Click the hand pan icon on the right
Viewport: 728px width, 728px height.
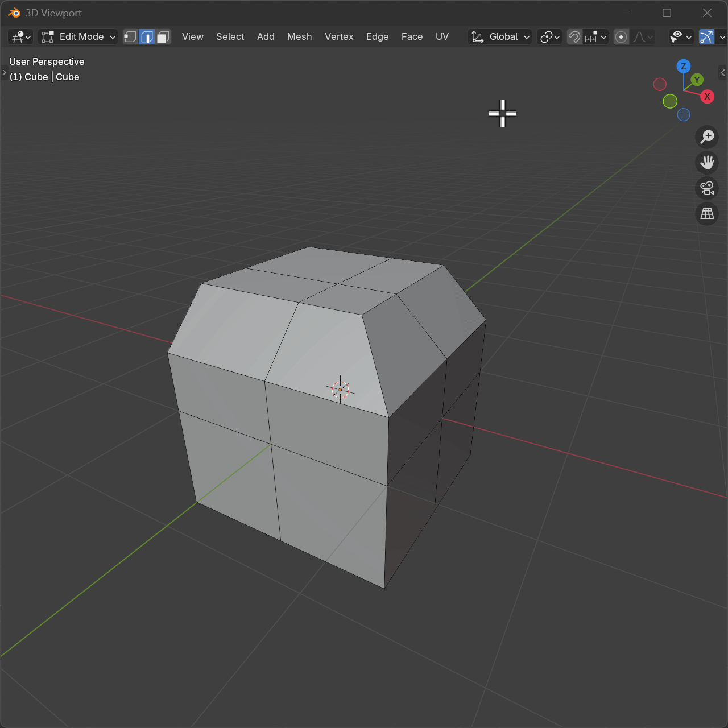click(x=707, y=163)
